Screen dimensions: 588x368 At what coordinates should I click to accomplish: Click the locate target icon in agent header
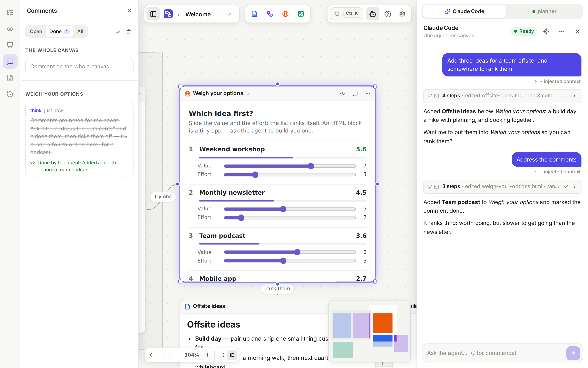(x=546, y=31)
